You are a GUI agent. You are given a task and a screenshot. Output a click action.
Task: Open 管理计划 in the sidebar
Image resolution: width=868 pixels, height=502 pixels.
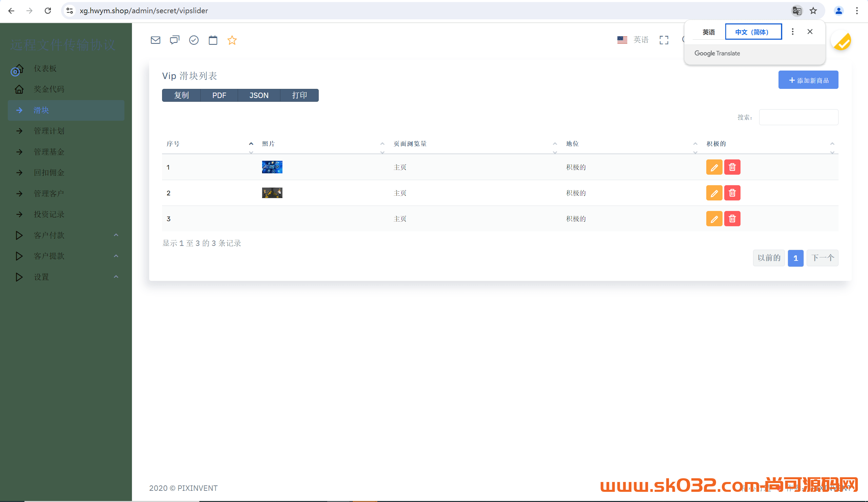[x=49, y=131]
